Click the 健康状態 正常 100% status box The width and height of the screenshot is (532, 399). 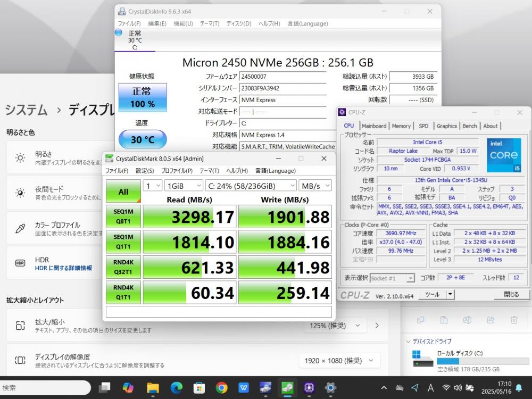coord(143,97)
